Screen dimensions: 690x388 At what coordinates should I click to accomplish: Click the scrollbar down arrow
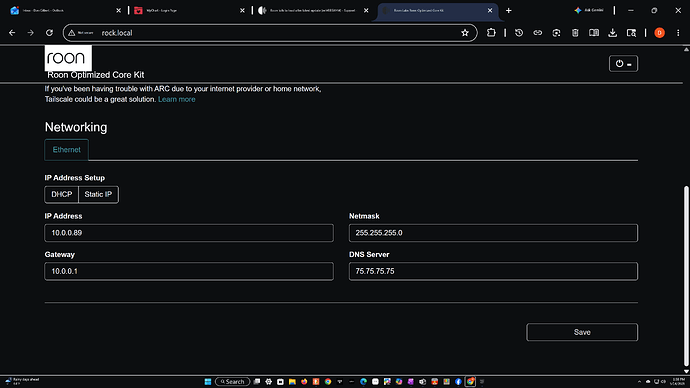(686, 371)
